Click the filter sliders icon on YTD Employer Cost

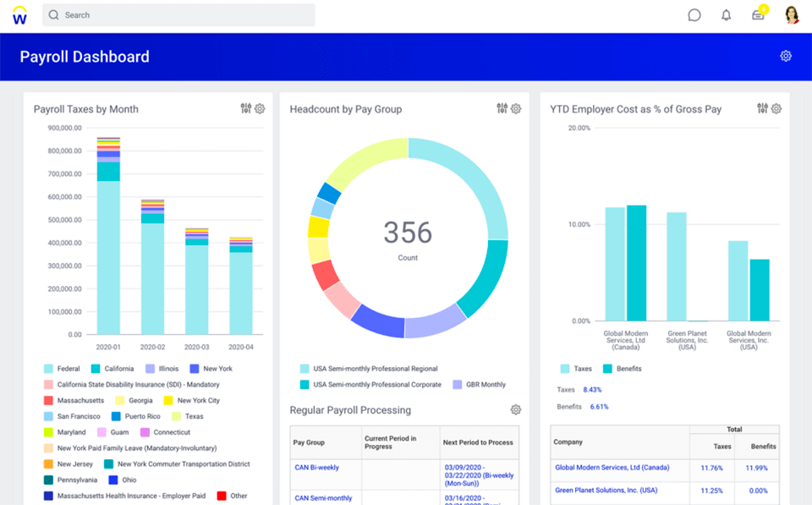click(x=763, y=108)
